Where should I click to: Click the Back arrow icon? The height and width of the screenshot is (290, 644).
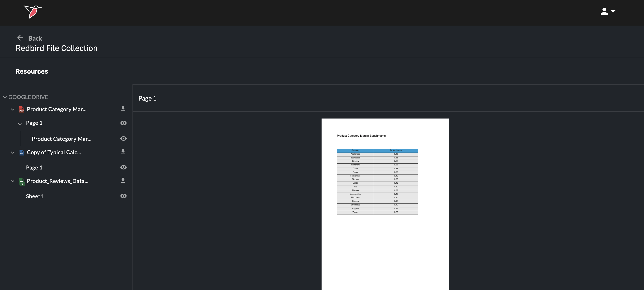20,38
